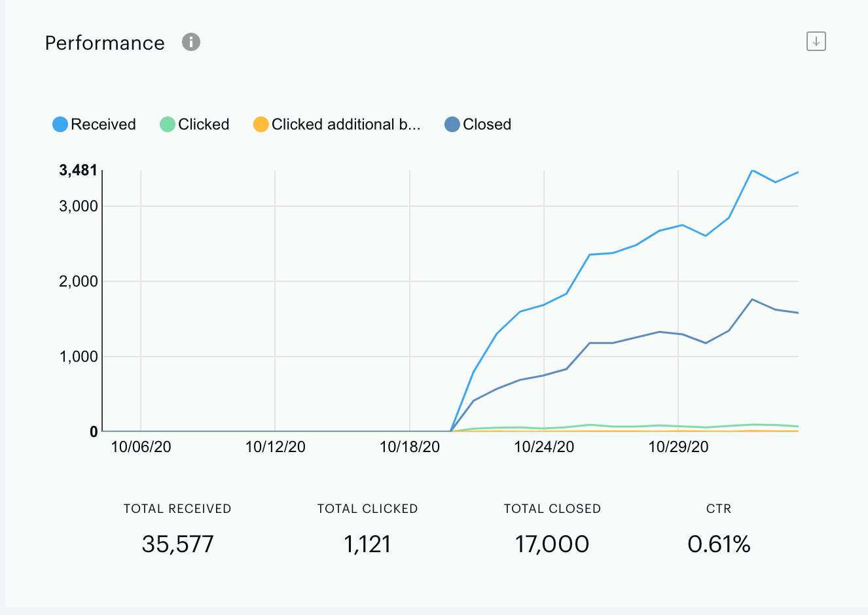This screenshot has height=615, width=868.
Task: Select the 10/29/20 date label
Action: tap(679, 447)
